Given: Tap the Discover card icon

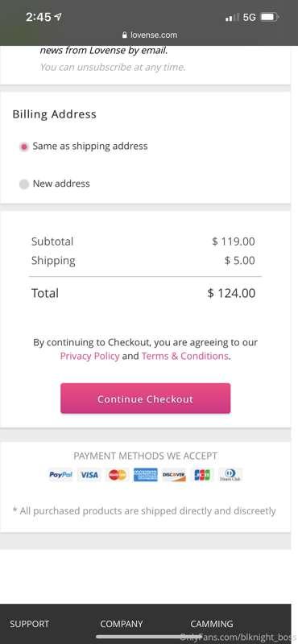Looking at the screenshot, I should [x=174, y=475].
